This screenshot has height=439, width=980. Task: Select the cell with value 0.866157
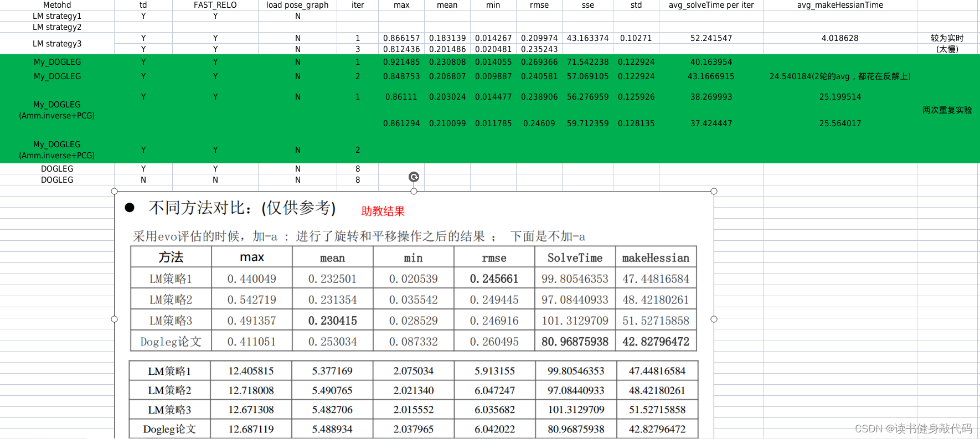(401, 38)
